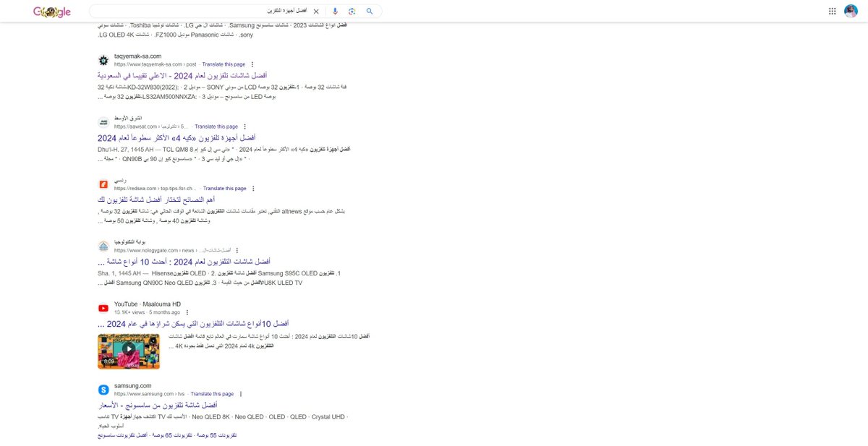
Task: Click the 'YouTube · Maalouma HD' source label
Action: click(148, 304)
